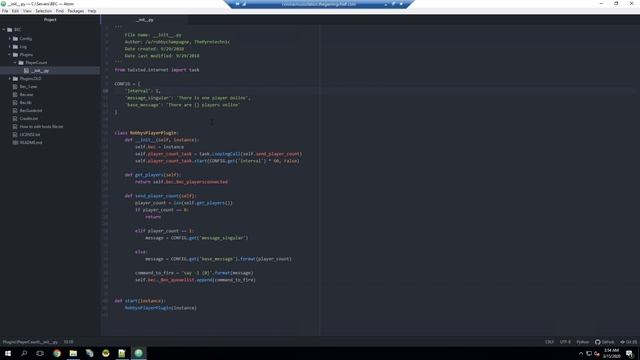The image size is (640, 360).
Task: Open the Find menu
Action: click(60, 11)
